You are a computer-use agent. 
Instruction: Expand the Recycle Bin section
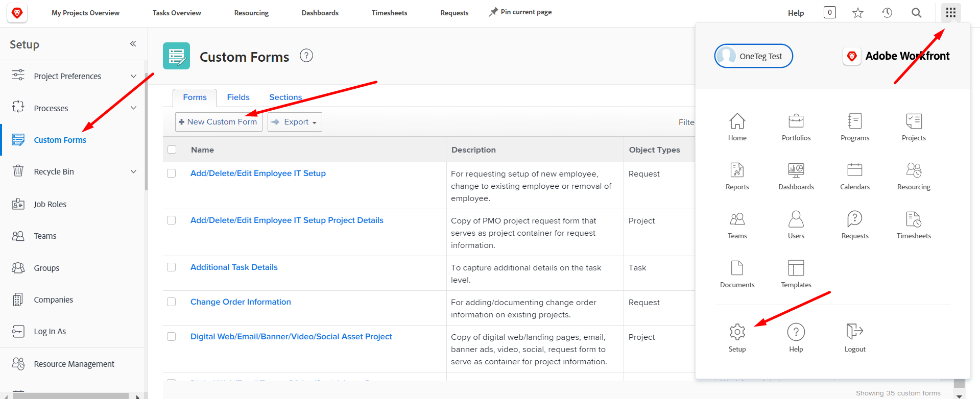pyautogui.click(x=133, y=171)
